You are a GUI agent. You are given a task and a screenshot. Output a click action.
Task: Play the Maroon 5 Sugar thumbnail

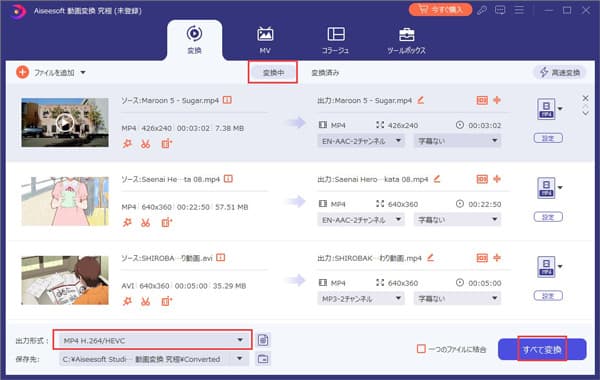pyautogui.click(x=65, y=123)
